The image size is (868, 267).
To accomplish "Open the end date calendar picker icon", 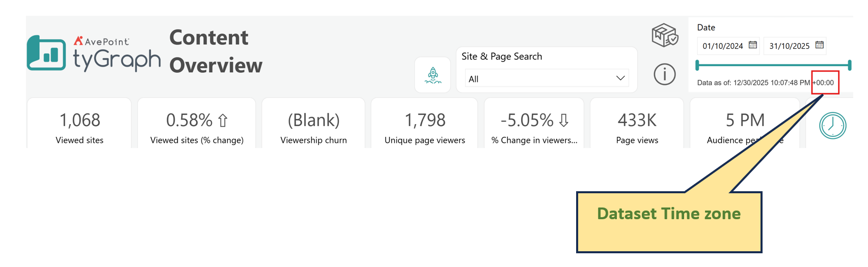I will coord(819,45).
